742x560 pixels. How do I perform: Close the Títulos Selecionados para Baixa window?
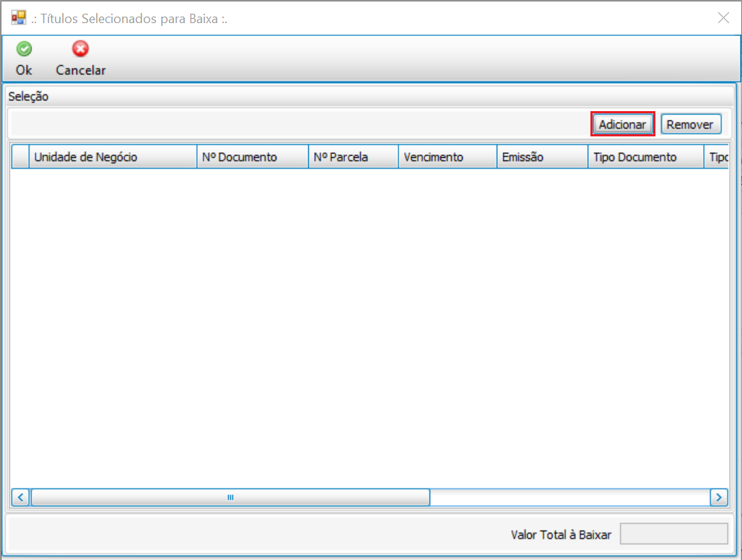[723, 18]
